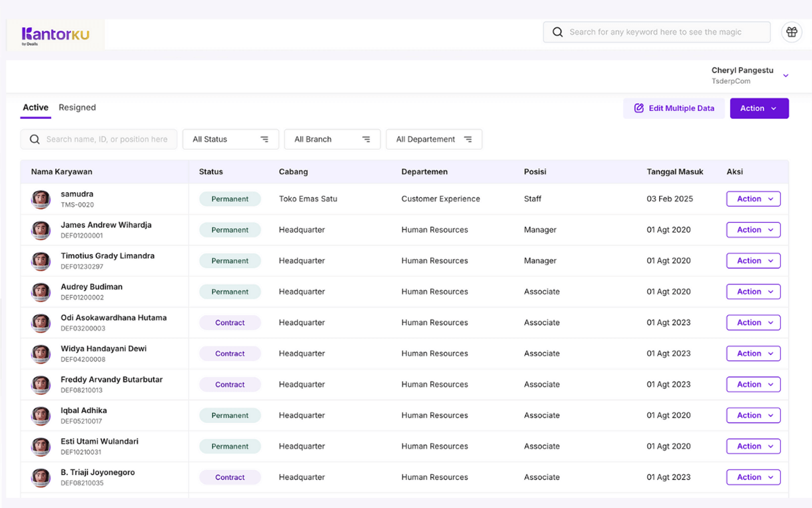Open Timotius Grady Limandra's employee name
The width and height of the screenshot is (812, 508).
[108, 256]
